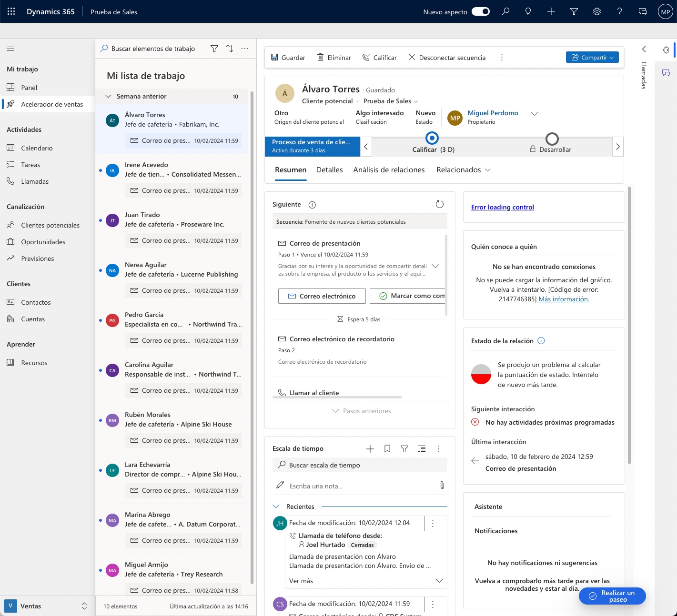Viewport: 677px width, 616px height.
Task: Click the Realizar un paseo button
Action: tap(612, 596)
